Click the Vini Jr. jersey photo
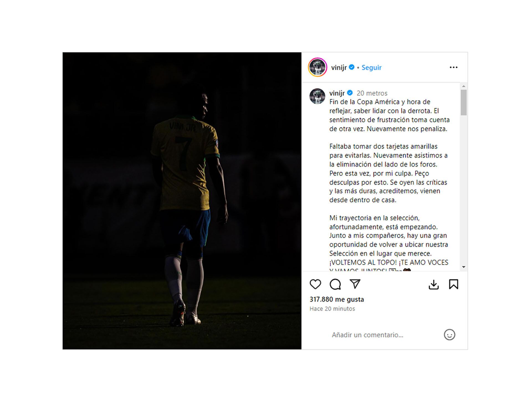532x401 pixels. (x=182, y=201)
